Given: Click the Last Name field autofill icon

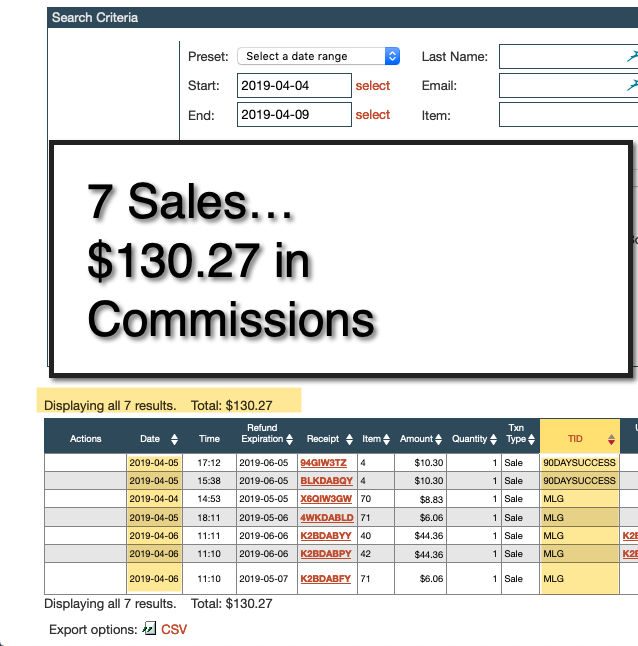Looking at the screenshot, I should pyautogui.click(x=631, y=57).
